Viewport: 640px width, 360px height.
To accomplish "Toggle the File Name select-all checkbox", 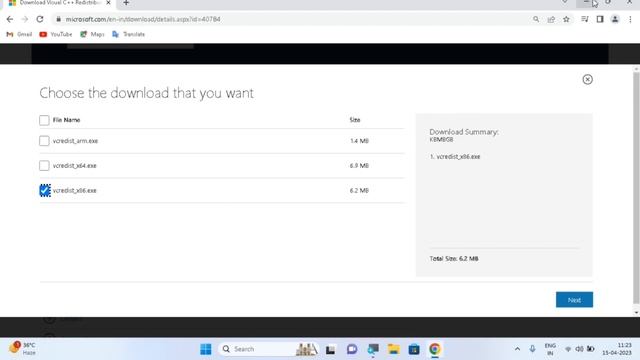I will coord(44,120).
